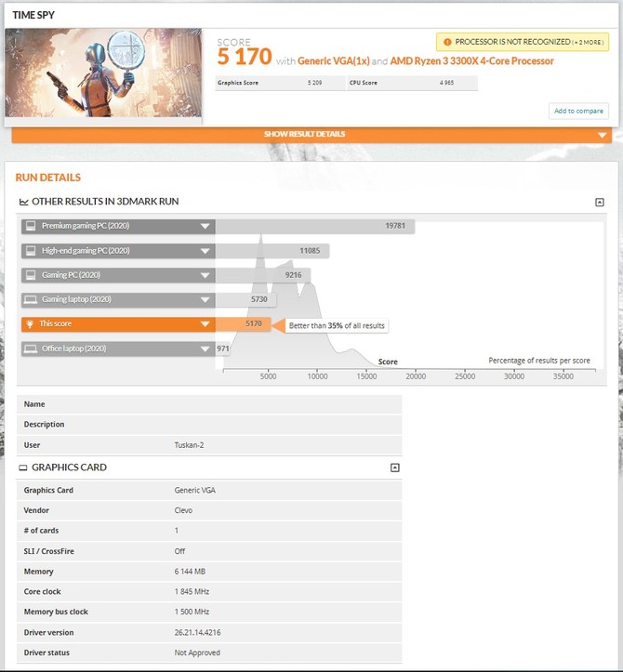Image resolution: width=623 pixels, height=672 pixels.
Task: Click the Vendor value Clevo
Action: click(x=183, y=510)
